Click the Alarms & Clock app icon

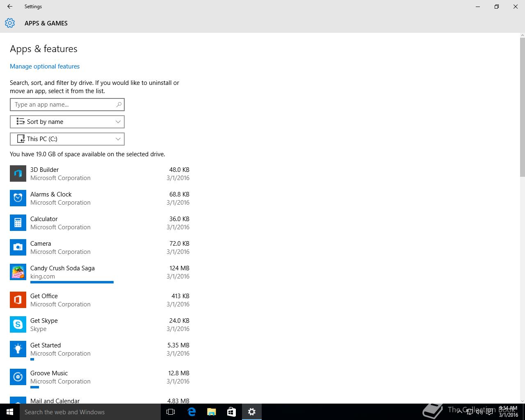click(18, 198)
